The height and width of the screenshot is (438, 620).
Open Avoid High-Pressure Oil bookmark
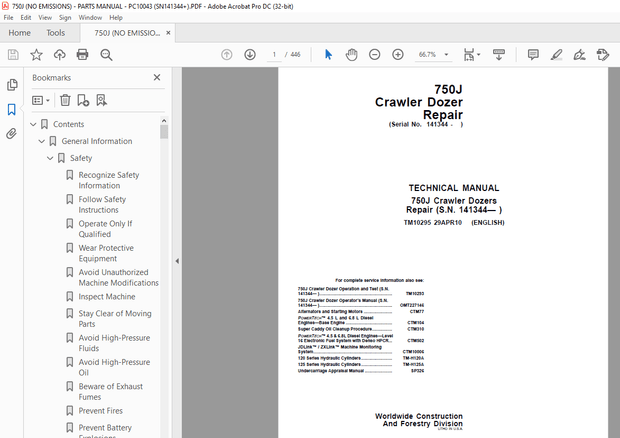pos(114,367)
